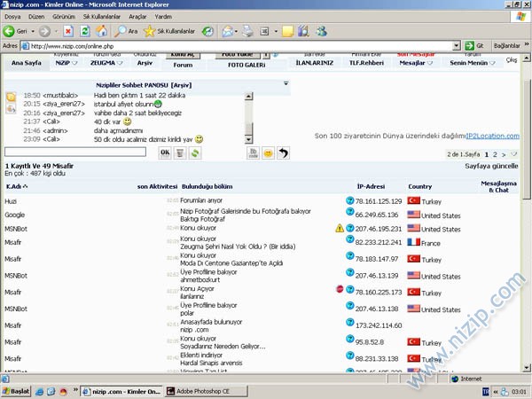This screenshot has width=532, height=399.
Task: Open the Araçlar menu
Action: click(137, 17)
